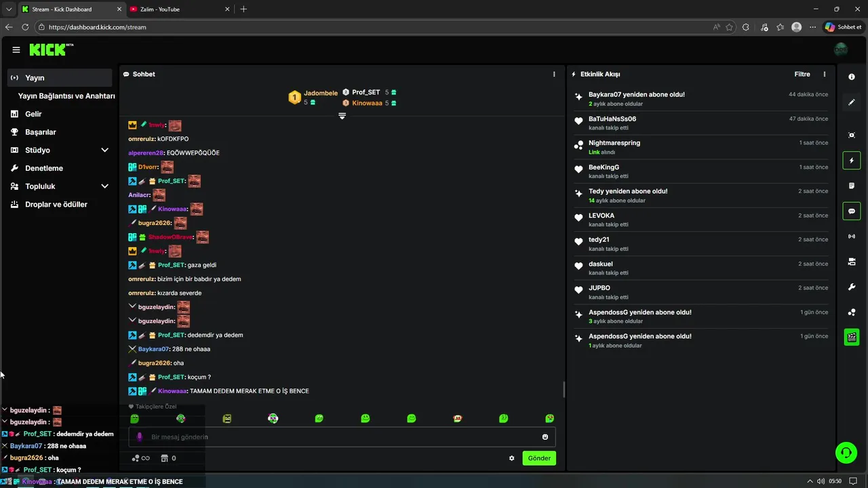Open the emoji picker in message box

pyautogui.click(x=545, y=437)
